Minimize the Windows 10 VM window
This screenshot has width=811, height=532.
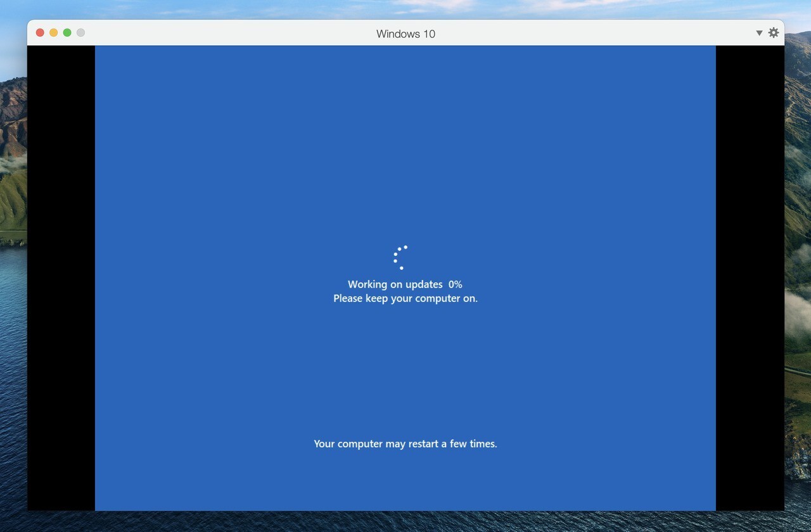point(53,33)
